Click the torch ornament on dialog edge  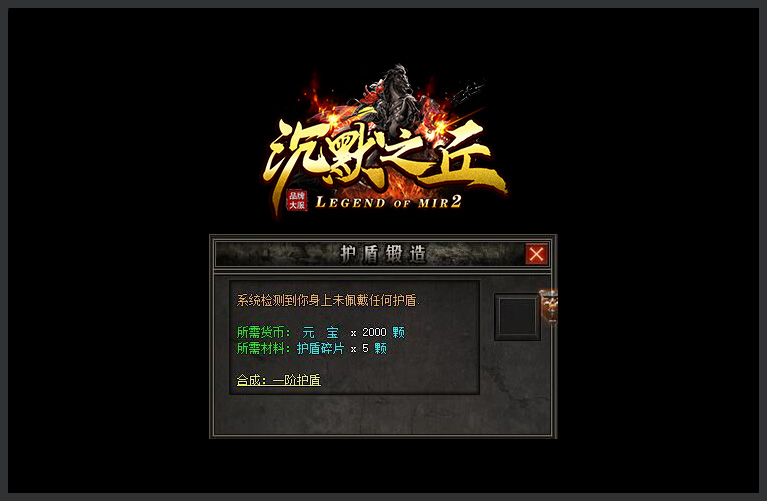[x=550, y=307]
